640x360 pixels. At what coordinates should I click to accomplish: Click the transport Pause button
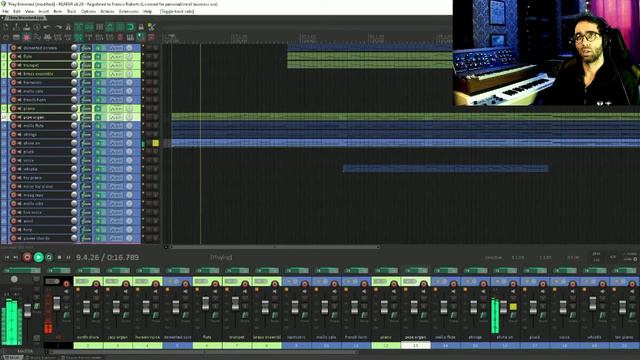(68, 258)
